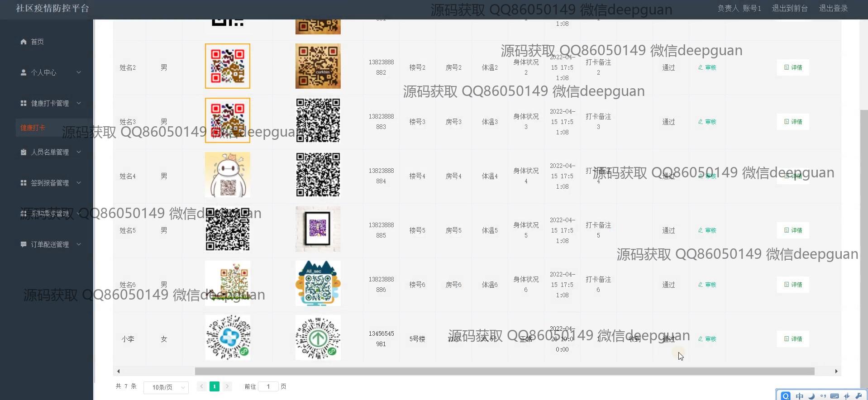The height and width of the screenshot is (400, 868).
Task: Open second brown QR image in 姓名2 row
Action: coord(318,66)
